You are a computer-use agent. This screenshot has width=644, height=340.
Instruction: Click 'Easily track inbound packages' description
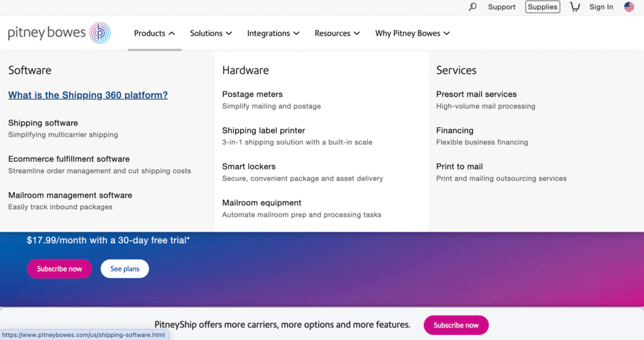(x=60, y=207)
